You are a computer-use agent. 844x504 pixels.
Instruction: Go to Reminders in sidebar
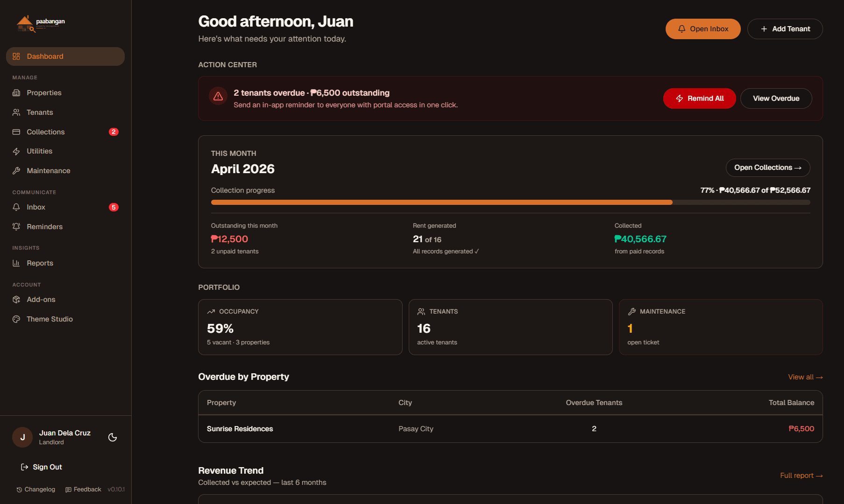point(65,227)
